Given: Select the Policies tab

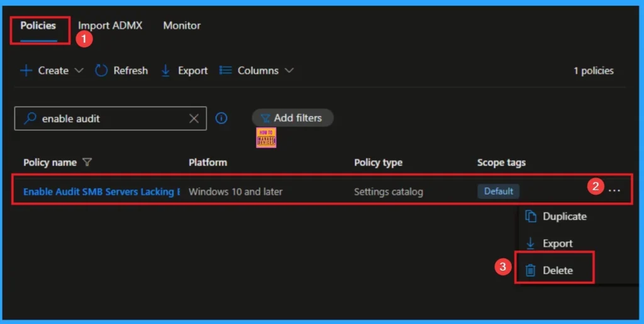Looking at the screenshot, I should pos(38,26).
